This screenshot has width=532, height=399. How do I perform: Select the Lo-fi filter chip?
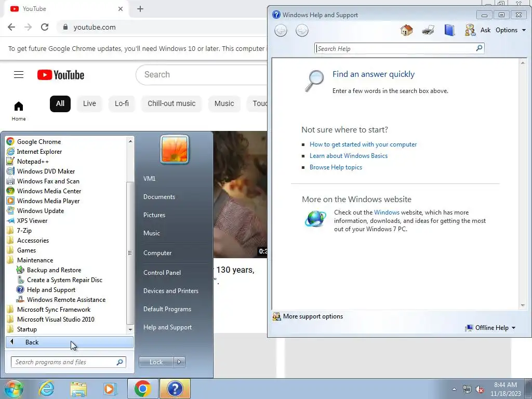coord(122,103)
